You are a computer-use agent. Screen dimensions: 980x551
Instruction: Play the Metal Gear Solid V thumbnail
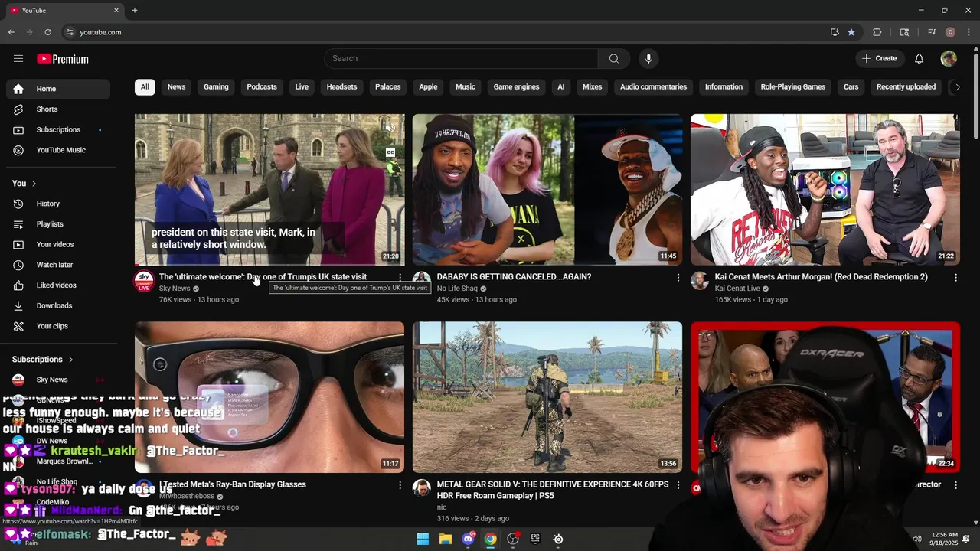pyautogui.click(x=547, y=397)
